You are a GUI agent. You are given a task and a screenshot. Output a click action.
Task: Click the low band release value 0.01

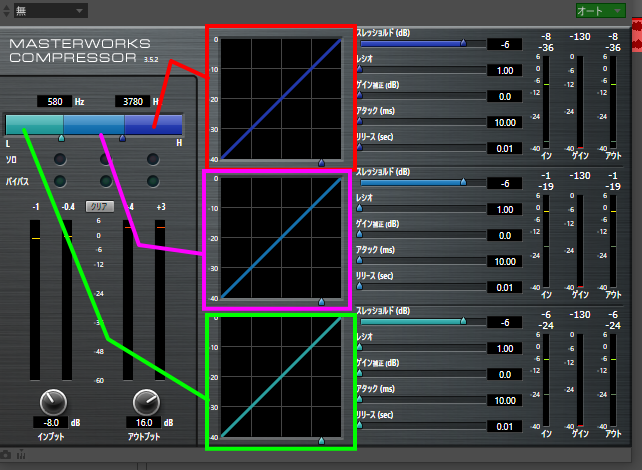pos(504,426)
